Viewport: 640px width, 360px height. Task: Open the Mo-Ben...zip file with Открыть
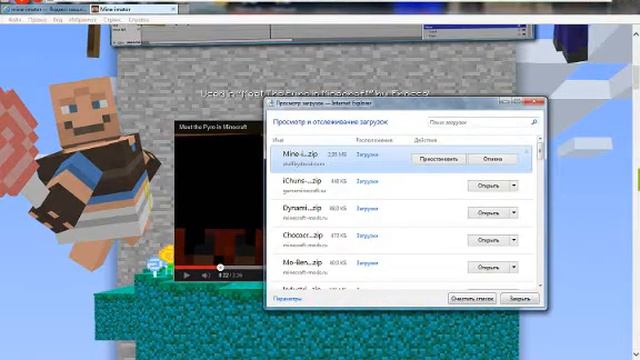[x=488, y=267]
